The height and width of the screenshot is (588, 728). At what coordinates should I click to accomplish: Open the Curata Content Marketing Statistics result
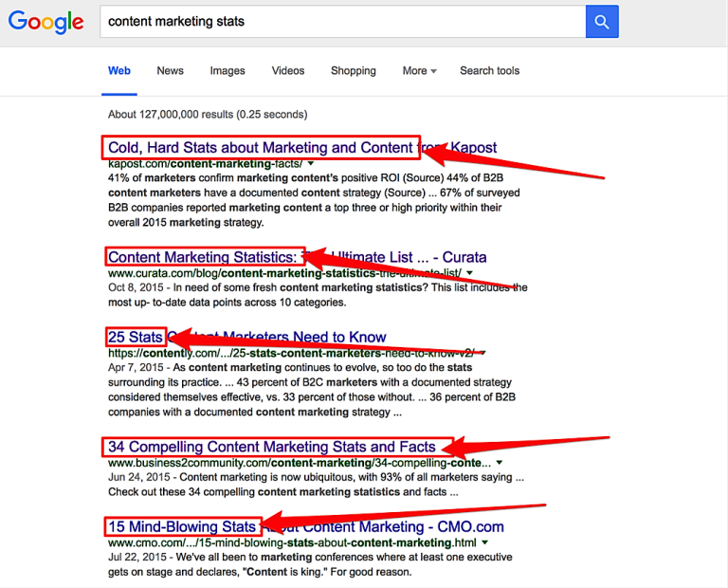[297, 257]
